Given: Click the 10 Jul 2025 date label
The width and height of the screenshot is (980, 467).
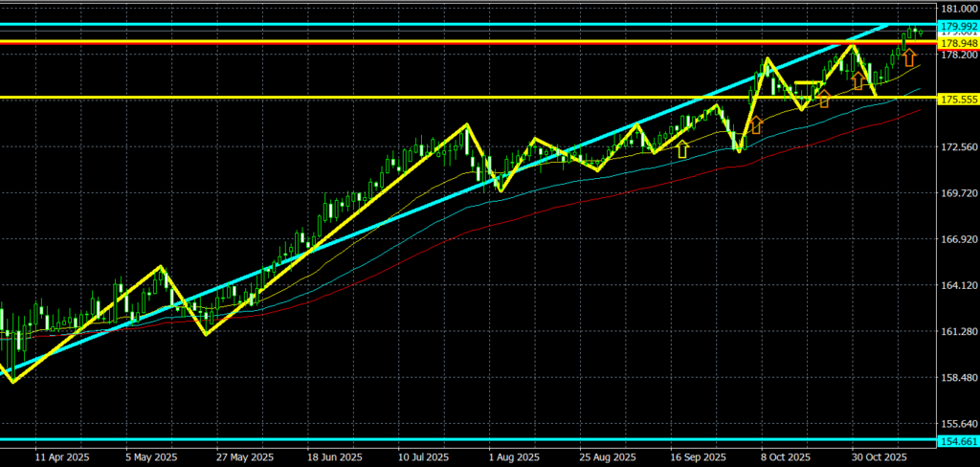Looking at the screenshot, I should click(x=423, y=456).
